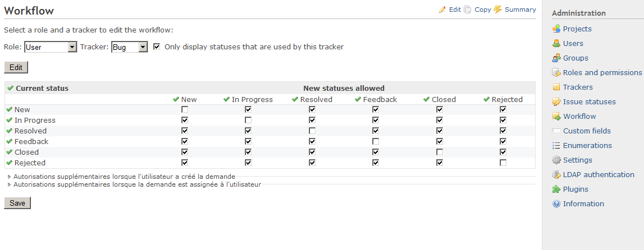Open the Summary link at top right
Viewport: 644px width, 250px height.
[x=520, y=10]
